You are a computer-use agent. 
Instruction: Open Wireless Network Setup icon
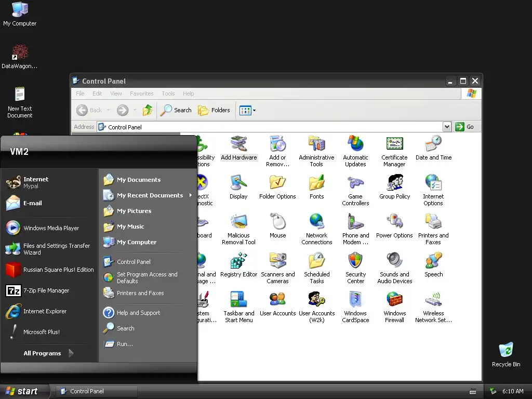[433, 308]
